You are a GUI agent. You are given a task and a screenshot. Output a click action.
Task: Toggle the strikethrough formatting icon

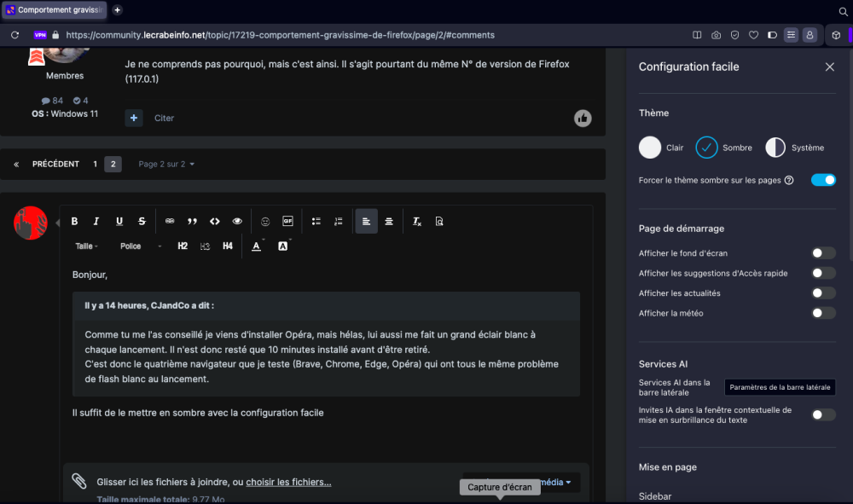(142, 221)
